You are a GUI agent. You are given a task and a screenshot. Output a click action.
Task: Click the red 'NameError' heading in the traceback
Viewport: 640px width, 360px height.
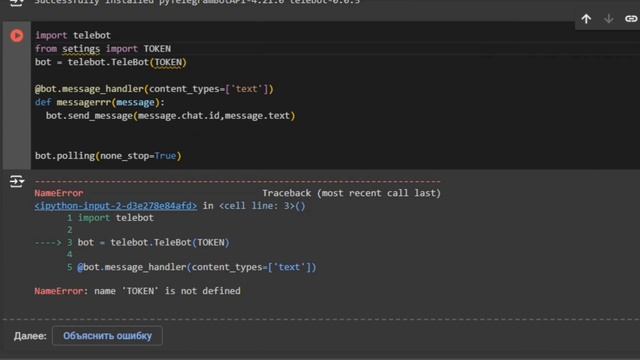59,193
